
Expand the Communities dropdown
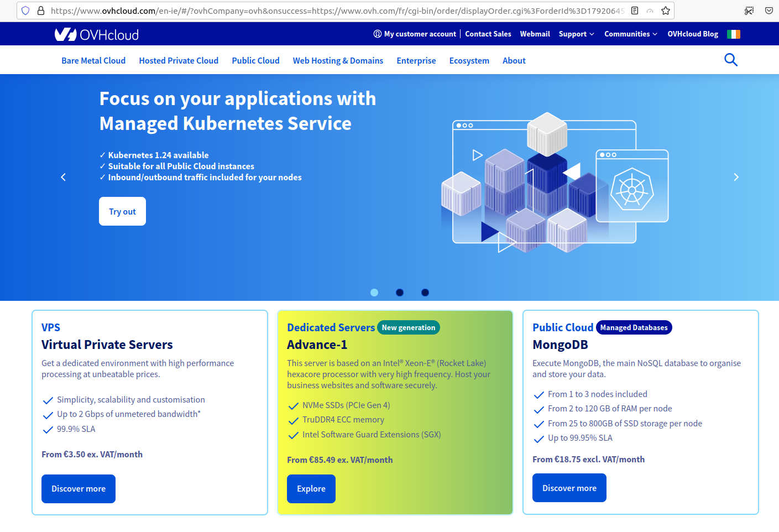[x=630, y=34]
